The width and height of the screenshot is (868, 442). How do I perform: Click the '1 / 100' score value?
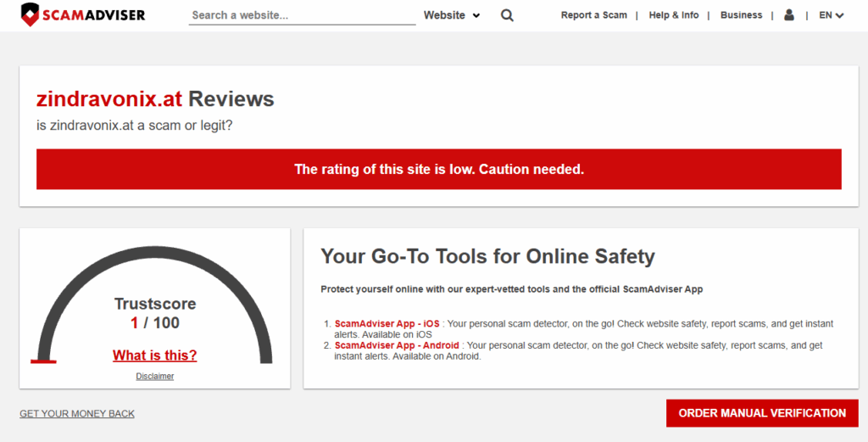coord(155,323)
